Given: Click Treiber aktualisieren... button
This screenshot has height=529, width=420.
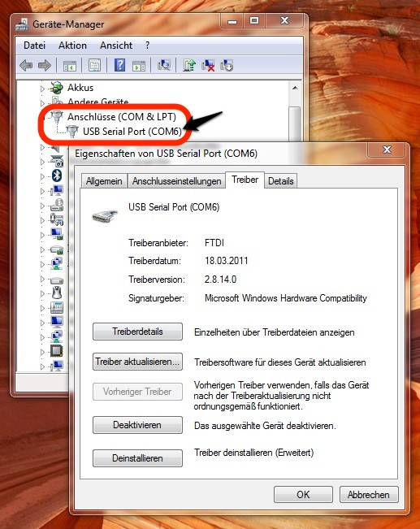Looking at the screenshot, I should point(137,362).
